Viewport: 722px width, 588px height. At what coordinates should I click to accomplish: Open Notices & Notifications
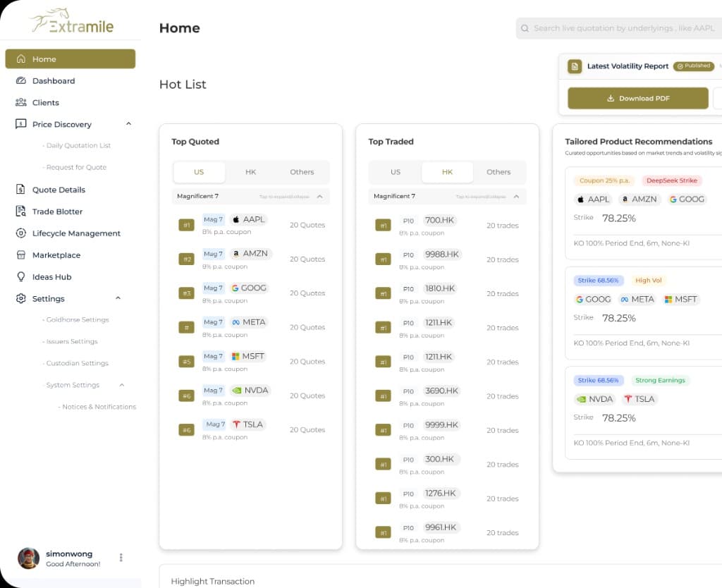tap(97, 407)
